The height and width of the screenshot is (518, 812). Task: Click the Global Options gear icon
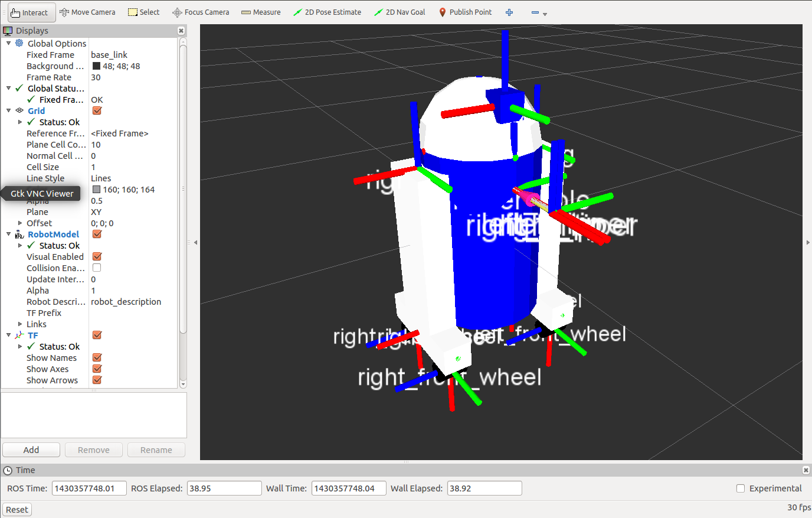(x=19, y=43)
